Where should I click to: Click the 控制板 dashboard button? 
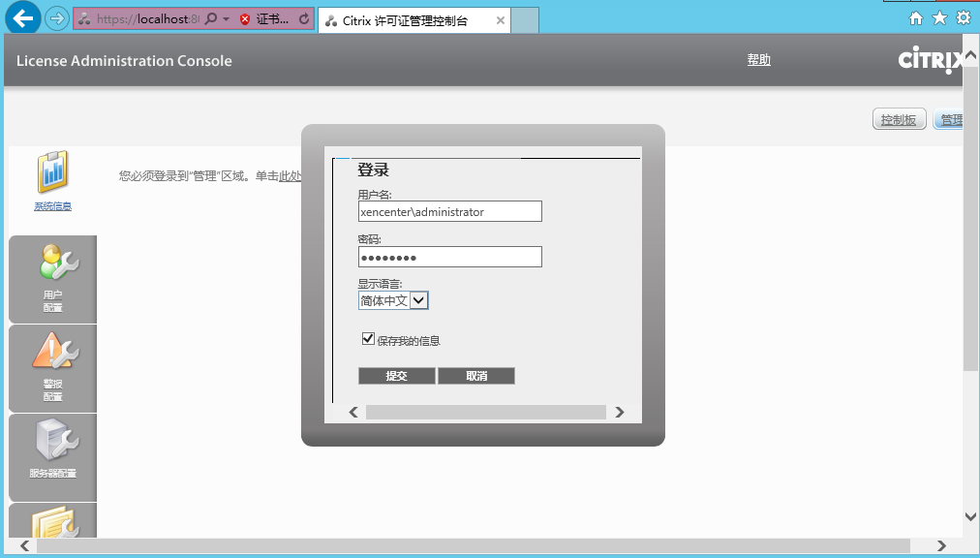899,119
